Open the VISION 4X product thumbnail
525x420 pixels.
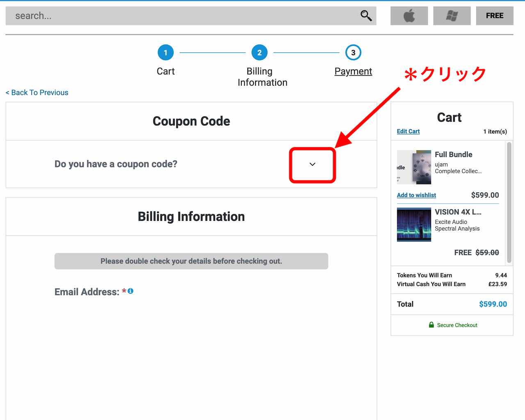tap(414, 225)
